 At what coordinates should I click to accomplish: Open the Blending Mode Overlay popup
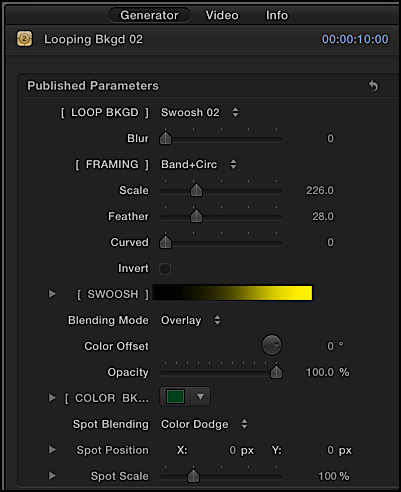tap(191, 320)
